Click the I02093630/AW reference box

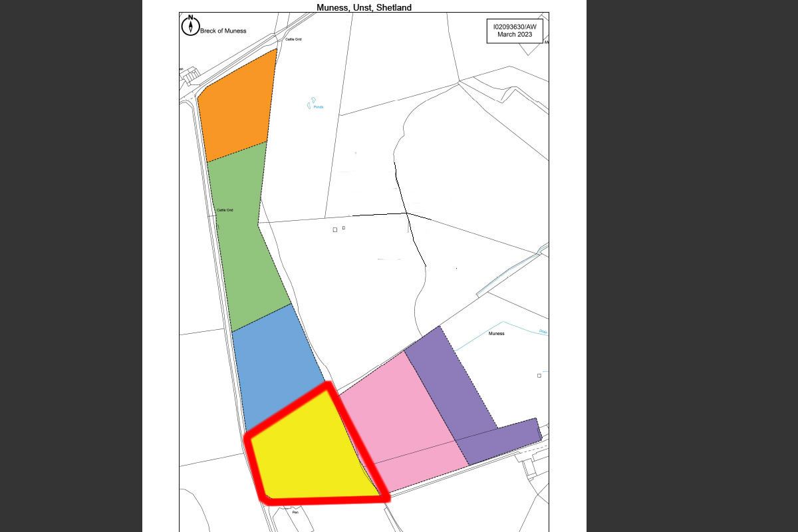(515, 31)
